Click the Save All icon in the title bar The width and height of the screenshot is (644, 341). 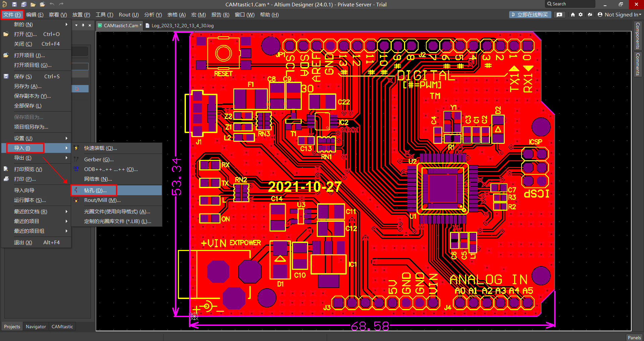click(x=23, y=4)
